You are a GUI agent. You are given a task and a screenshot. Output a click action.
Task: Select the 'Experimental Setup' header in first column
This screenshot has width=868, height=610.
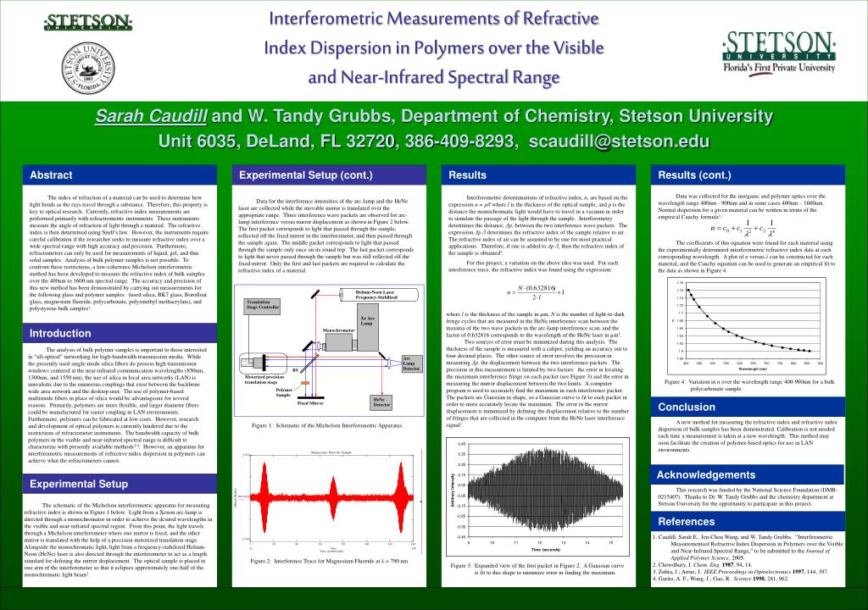[120, 484]
